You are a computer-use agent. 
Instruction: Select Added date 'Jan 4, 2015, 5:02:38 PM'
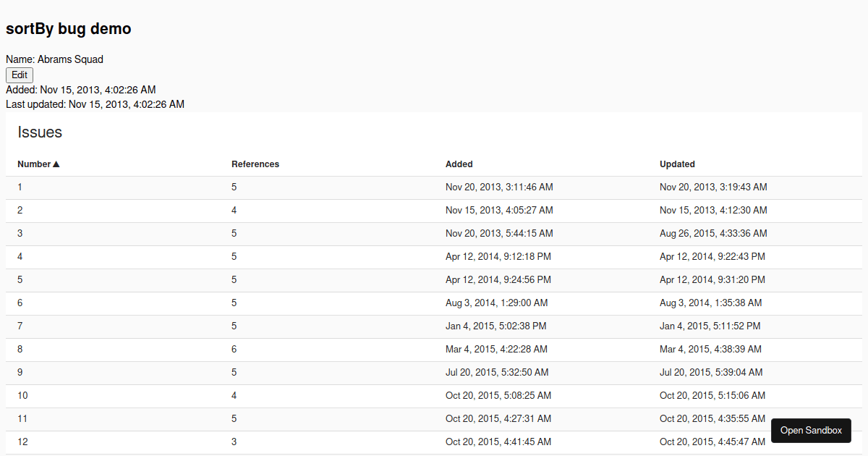click(x=496, y=326)
